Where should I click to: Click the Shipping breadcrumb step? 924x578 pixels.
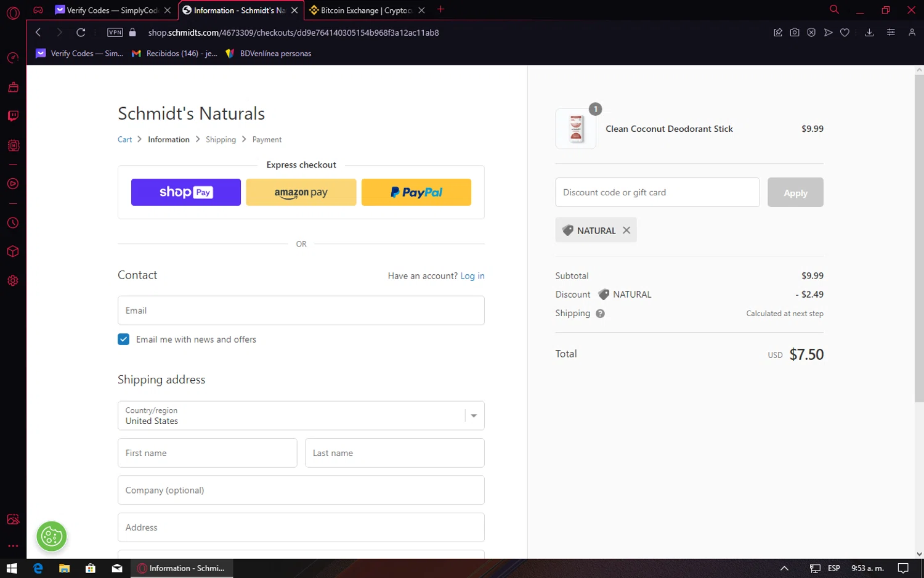pos(221,140)
